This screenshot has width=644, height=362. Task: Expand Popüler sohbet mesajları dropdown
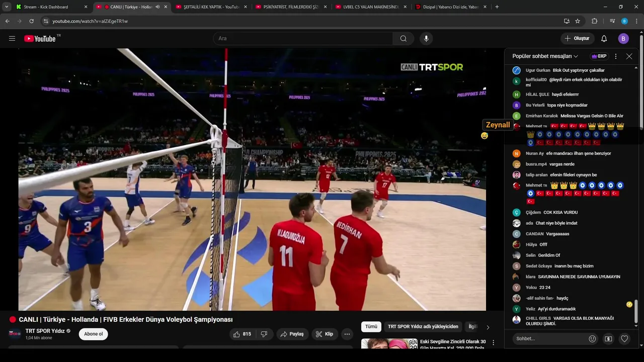click(x=545, y=56)
